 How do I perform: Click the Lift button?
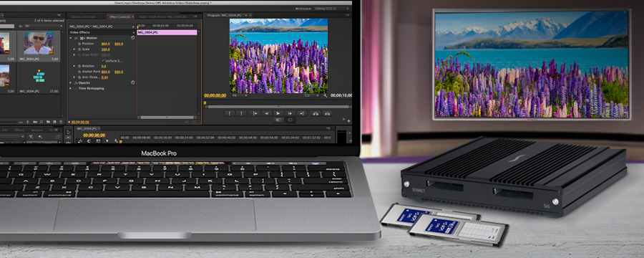click(316, 113)
